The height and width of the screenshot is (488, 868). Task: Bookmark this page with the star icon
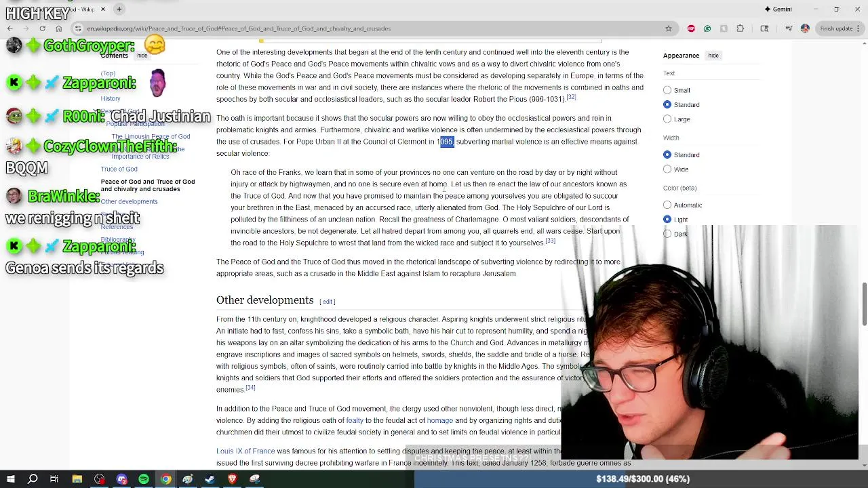coord(668,28)
